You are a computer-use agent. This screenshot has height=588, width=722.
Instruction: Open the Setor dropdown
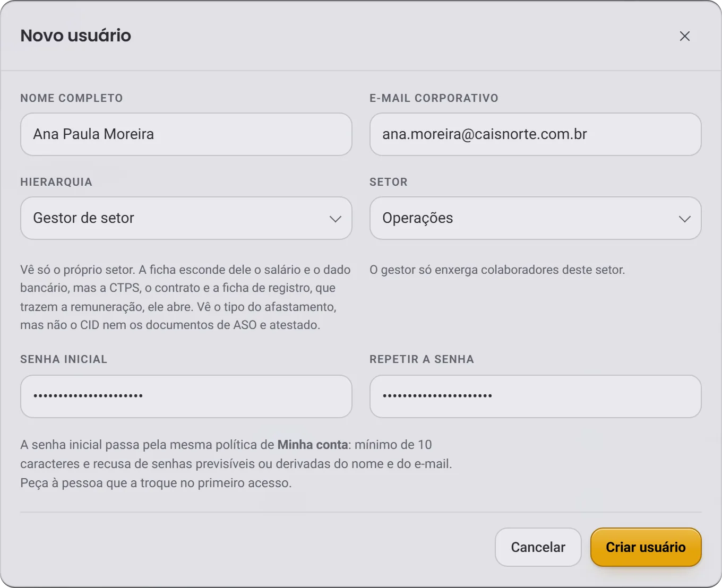pos(536,218)
